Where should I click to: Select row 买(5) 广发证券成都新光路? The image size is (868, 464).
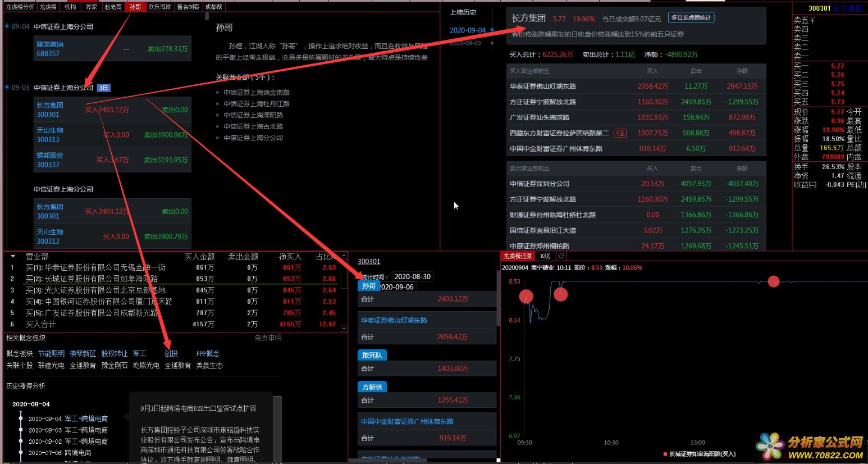coord(173,313)
